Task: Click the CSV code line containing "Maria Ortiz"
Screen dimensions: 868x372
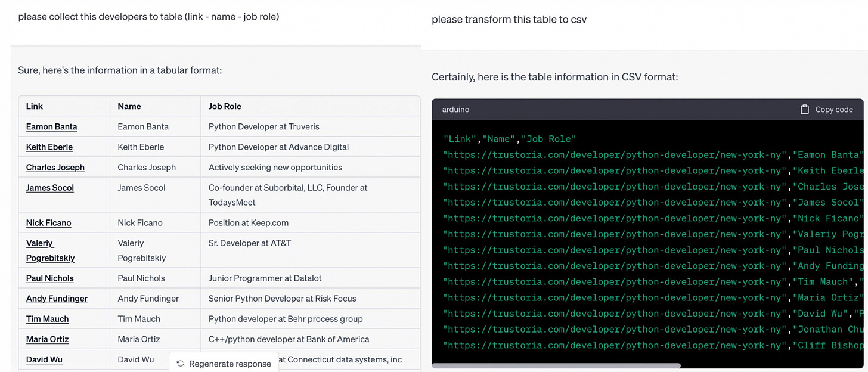Action: tap(653, 297)
